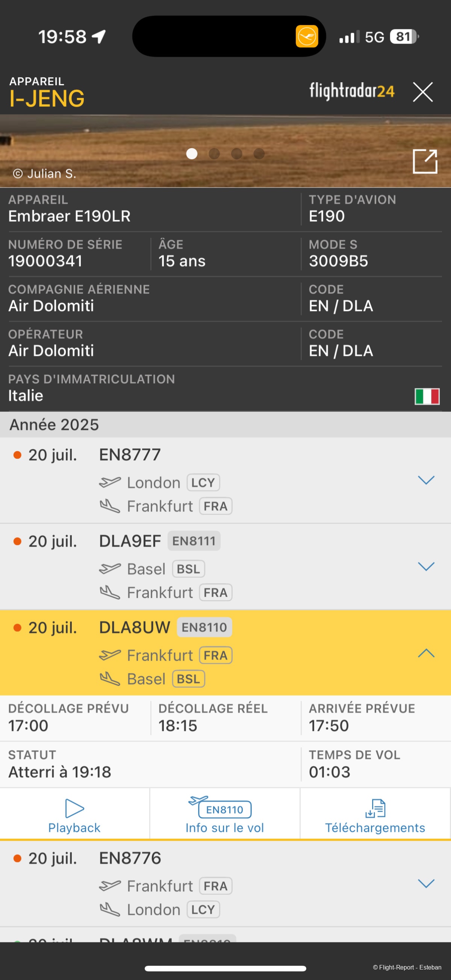Open aircraft photo in external view

(x=425, y=161)
